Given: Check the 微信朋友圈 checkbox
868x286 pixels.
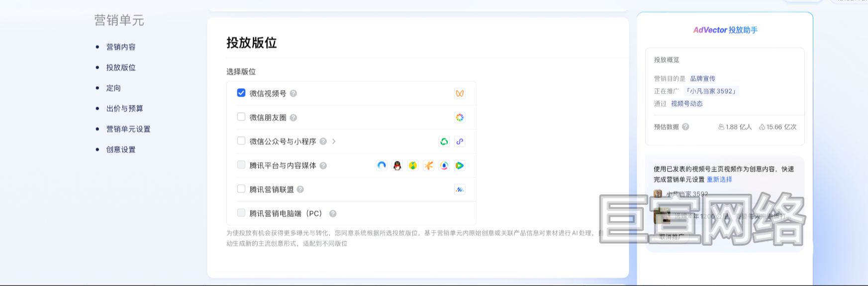Looking at the screenshot, I should click(241, 117).
